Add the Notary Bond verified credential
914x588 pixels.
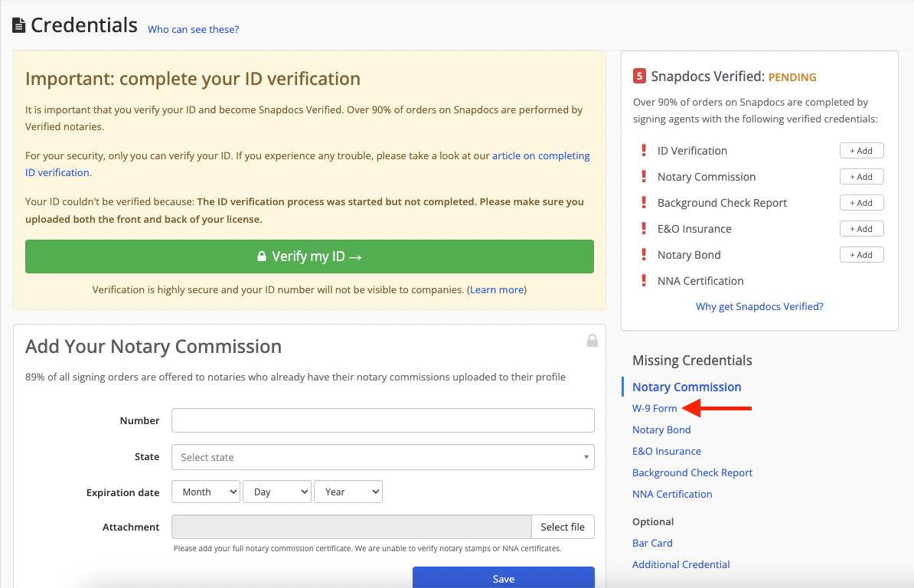click(861, 255)
